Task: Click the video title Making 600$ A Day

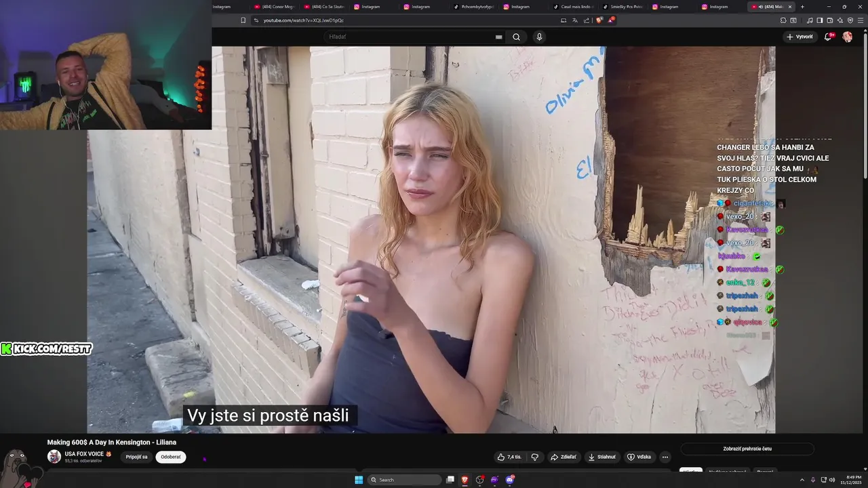Action: click(112, 442)
